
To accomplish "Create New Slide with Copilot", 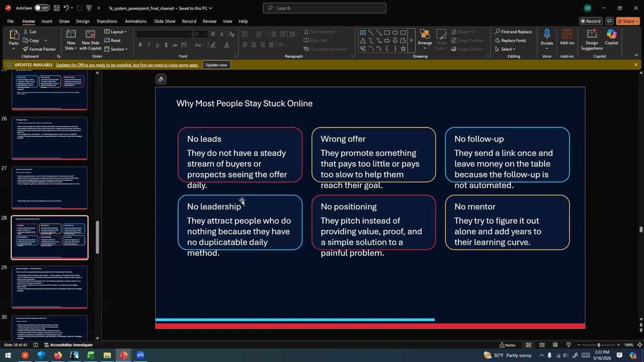I will coord(91,40).
